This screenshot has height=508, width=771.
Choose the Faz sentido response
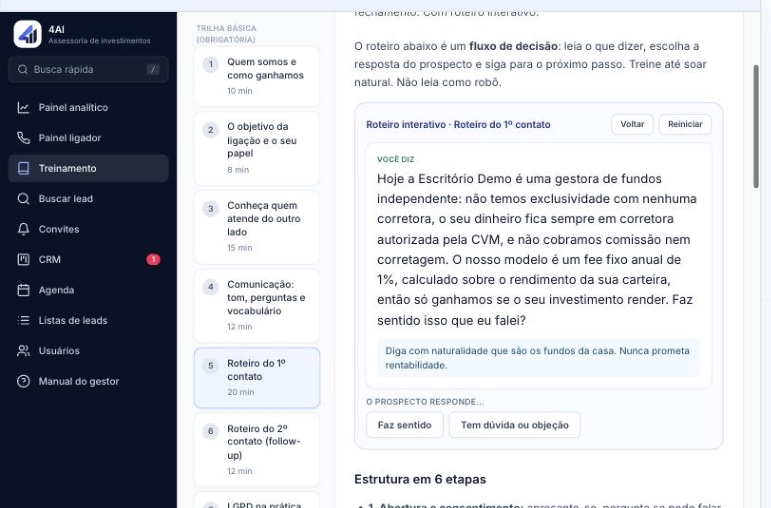[404, 425]
